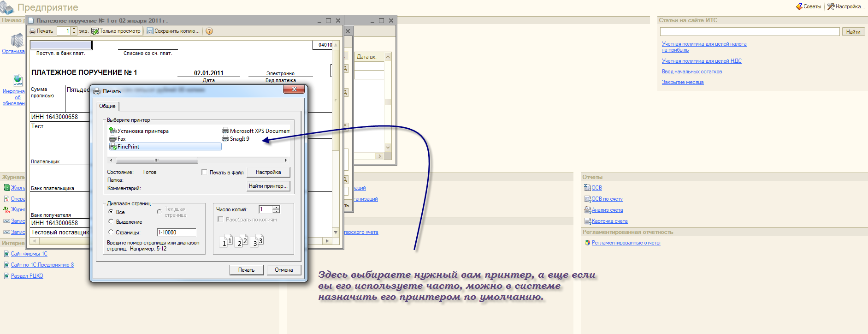Click the Найти принтер button

click(x=269, y=186)
